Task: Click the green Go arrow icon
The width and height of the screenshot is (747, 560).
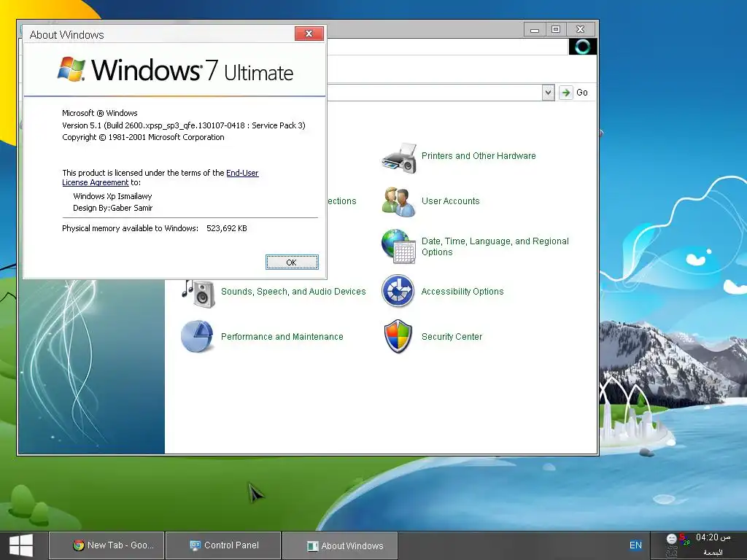Action: pyautogui.click(x=565, y=93)
